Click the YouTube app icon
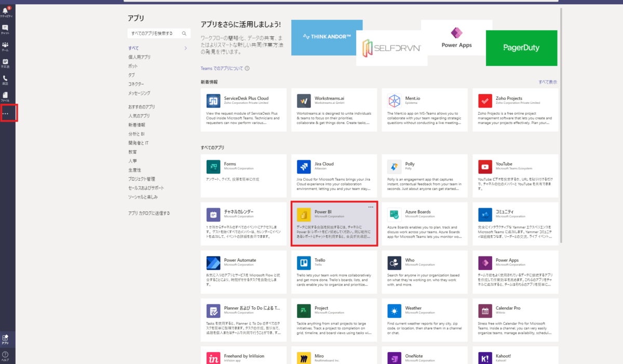 [485, 167]
